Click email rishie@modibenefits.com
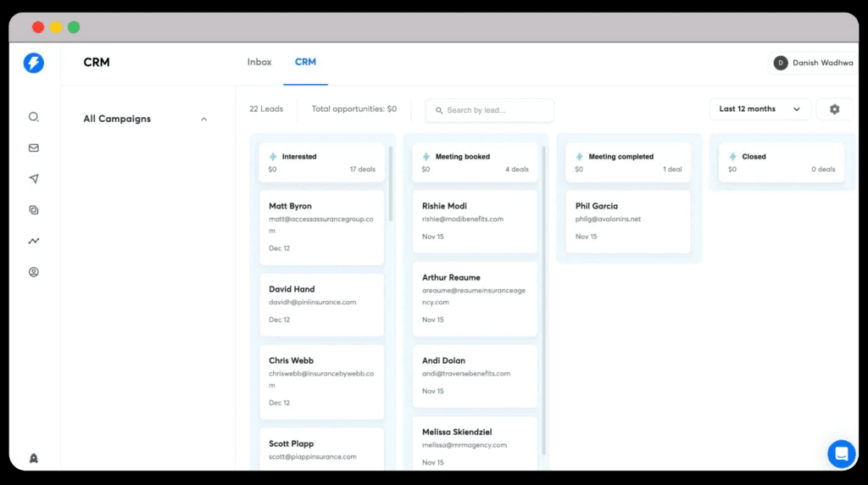This screenshot has width=868, height=485. tap(463, 220)
